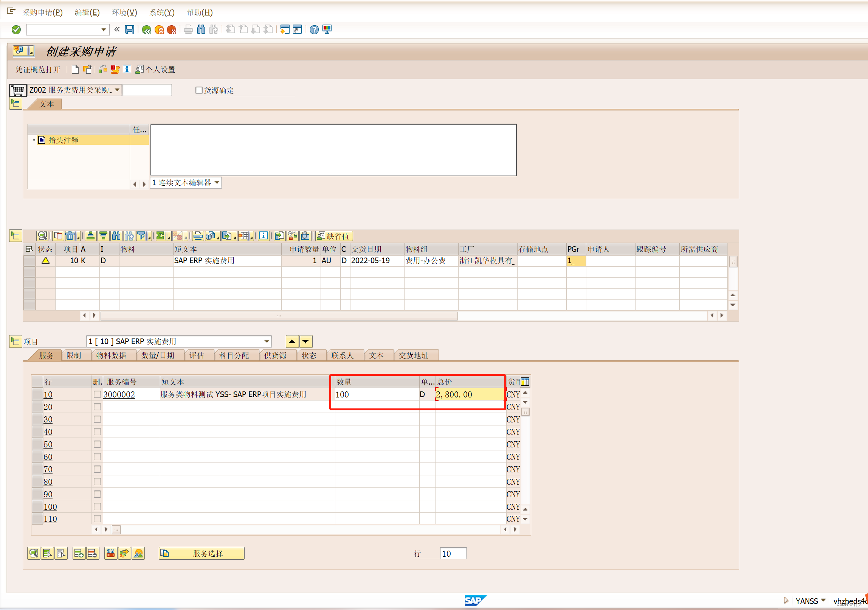Click the Help question mark icon
The image size is (868, 610).
click(x=314, y=29)
